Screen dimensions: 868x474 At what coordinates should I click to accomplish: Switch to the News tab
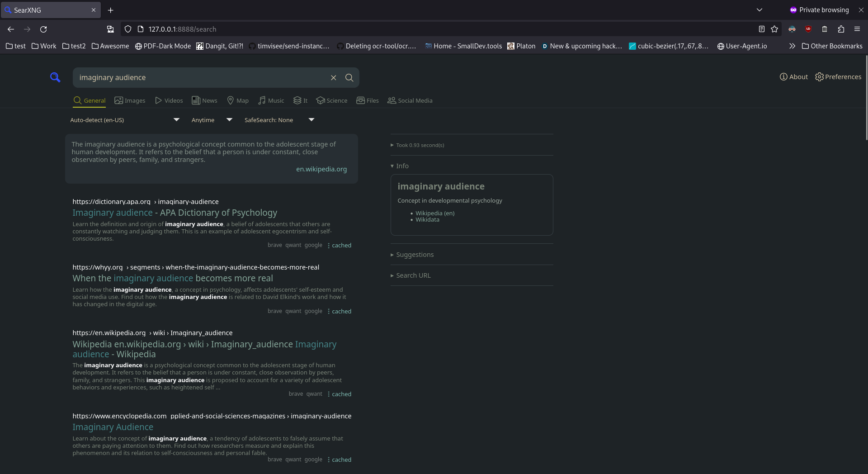[x=204, y=100]
